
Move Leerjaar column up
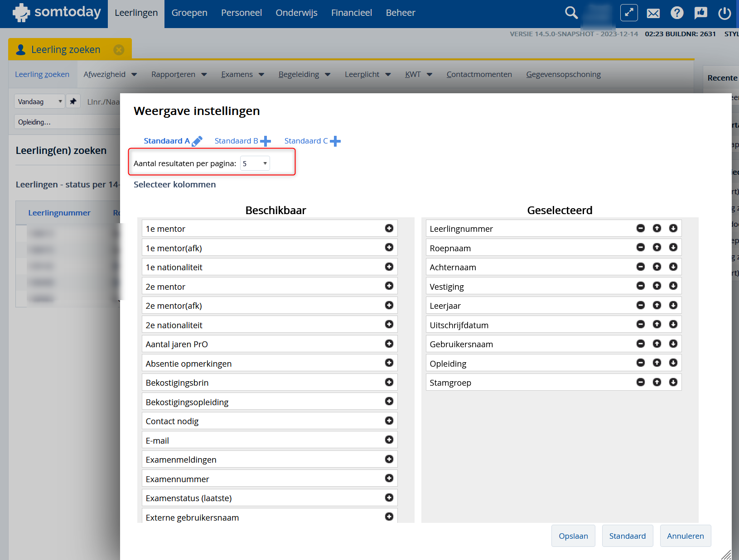click(657, 305)
